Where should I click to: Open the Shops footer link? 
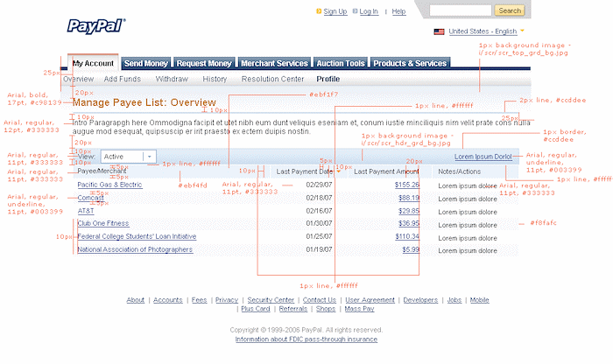pyautogui.click(x=326, y=309)
